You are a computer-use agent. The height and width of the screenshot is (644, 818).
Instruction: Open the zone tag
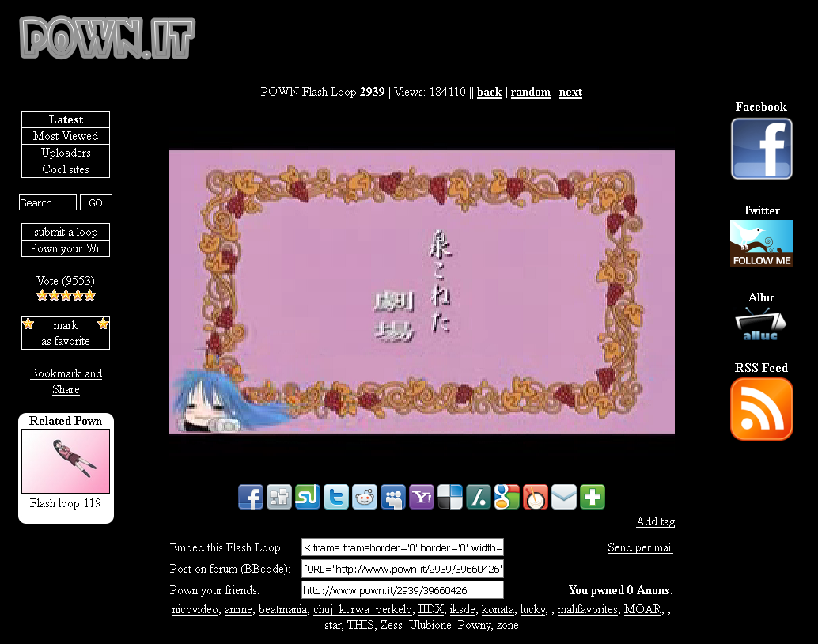pos(508,625)
